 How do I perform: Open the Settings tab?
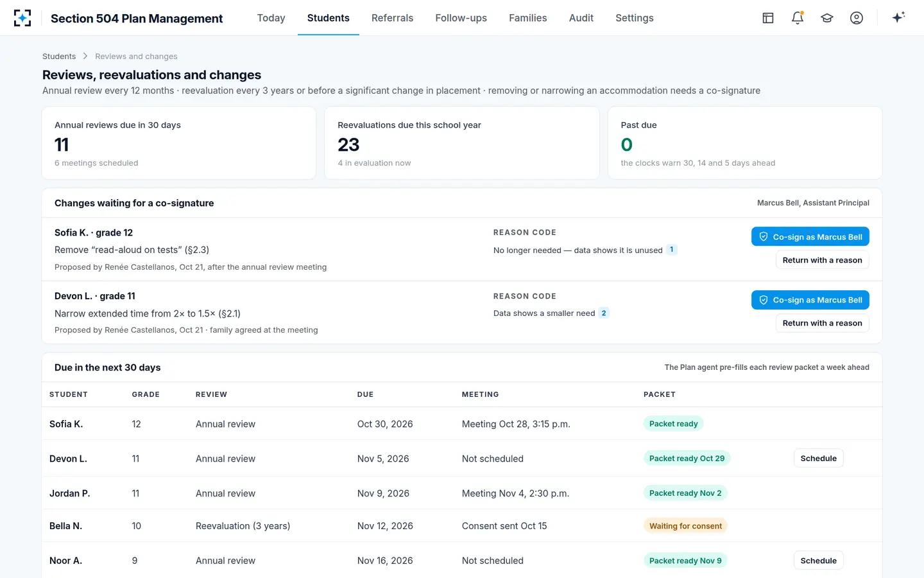(634, 18)
